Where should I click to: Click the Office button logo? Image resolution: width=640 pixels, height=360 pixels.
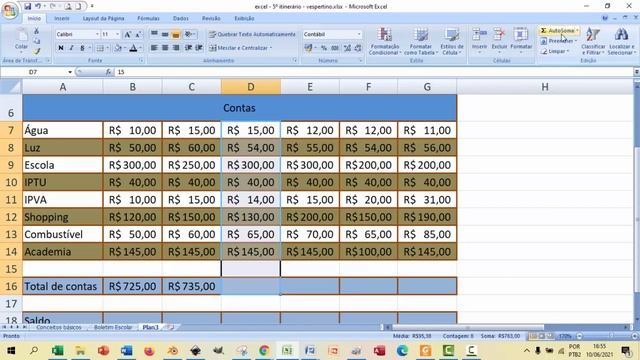10,10
